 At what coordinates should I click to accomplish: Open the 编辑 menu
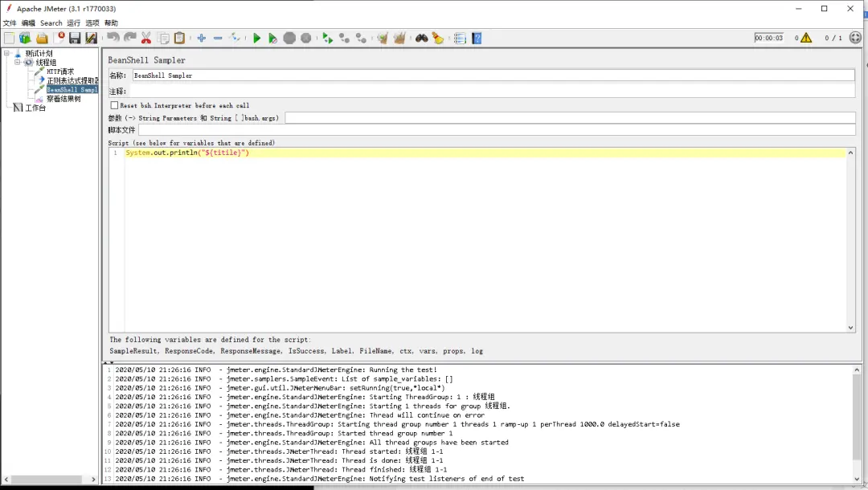pyautogui.click(x=28, y=22)
